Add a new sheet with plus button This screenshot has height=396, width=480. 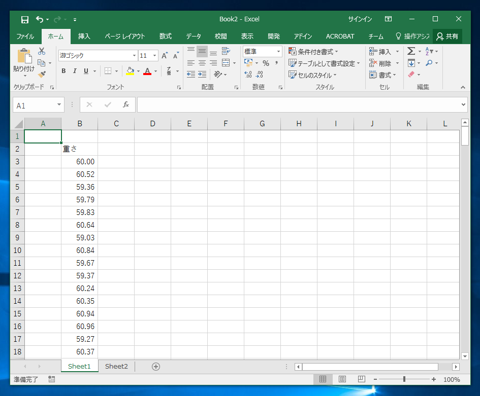[x=156, y=367]
